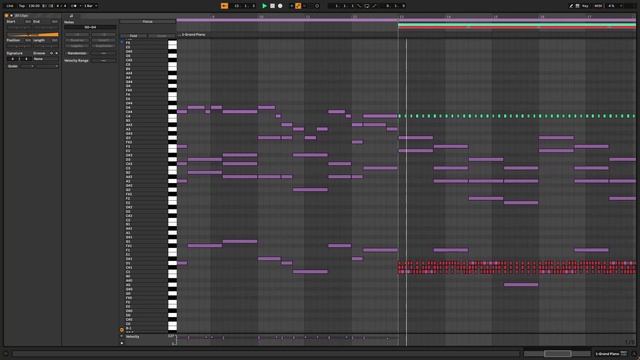Click the Link button

point(10,6)
